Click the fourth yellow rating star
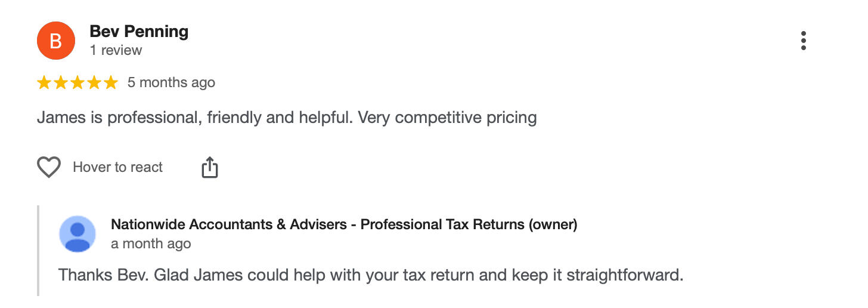This screenshot has width=868, height=308. click(94, 82)
